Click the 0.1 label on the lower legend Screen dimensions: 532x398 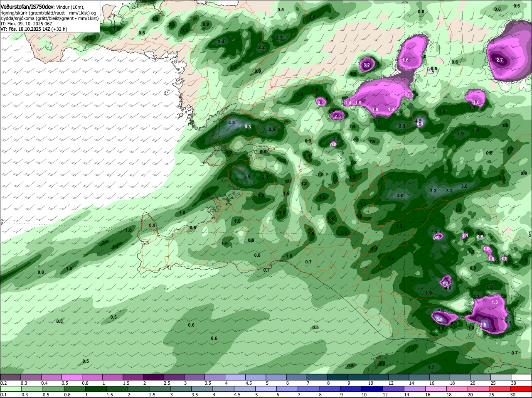3,395
